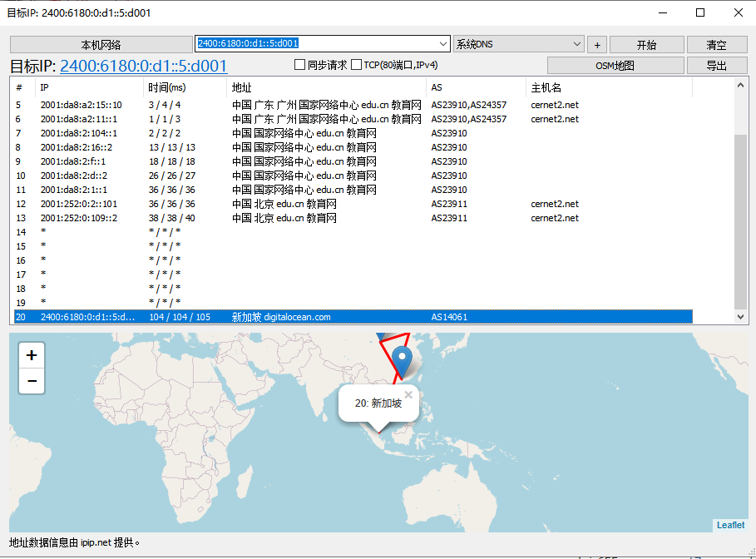Click the OSM地图 button
This screenshot has height=559, width=756.
(615, 66)
